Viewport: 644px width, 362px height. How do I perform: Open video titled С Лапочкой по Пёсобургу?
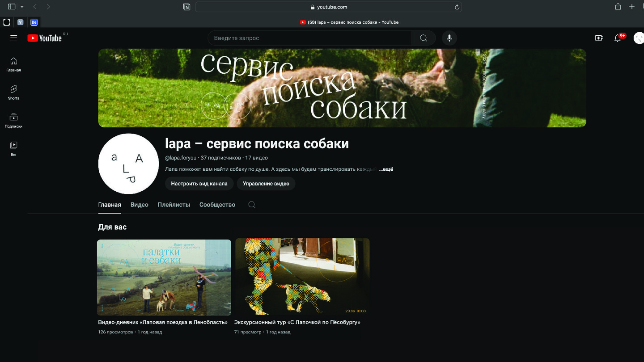pyautogui.click(x=297, y=322)
